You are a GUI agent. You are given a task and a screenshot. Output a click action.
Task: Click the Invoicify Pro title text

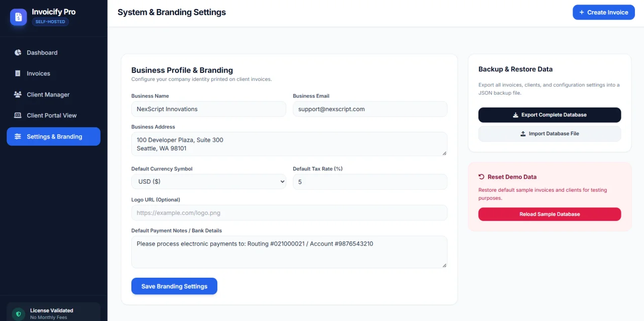(x=53, y=12)
